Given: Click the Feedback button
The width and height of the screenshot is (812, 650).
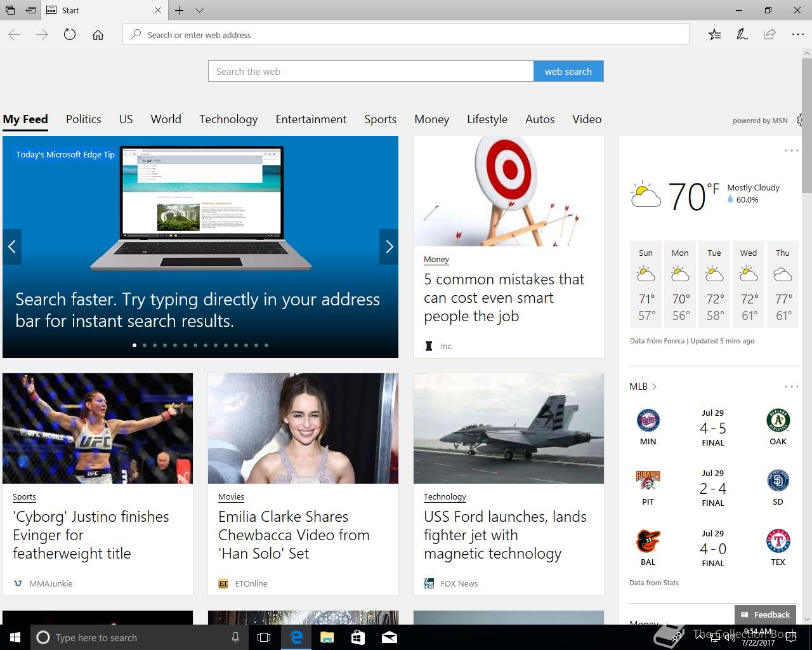Looking at the screenshot, I should click(765, 614).
